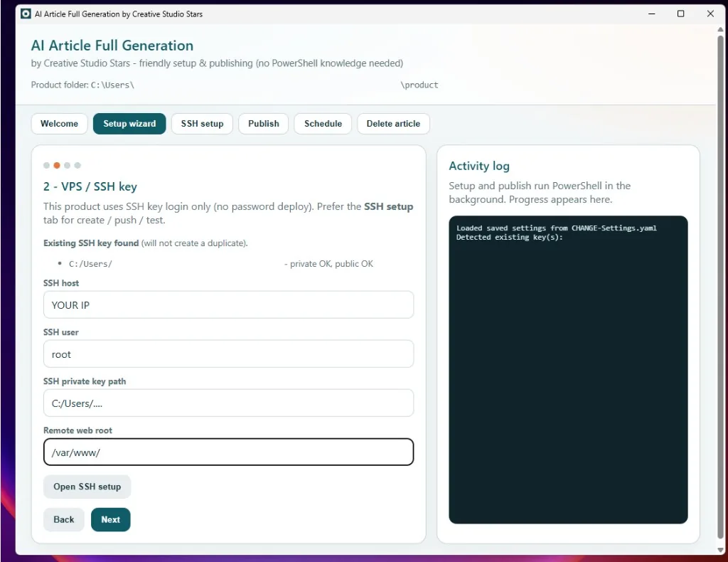Proceed with the Next button
Image resolution: width=728 pixels, height=562 pixels.
click(x=110, y=519)
